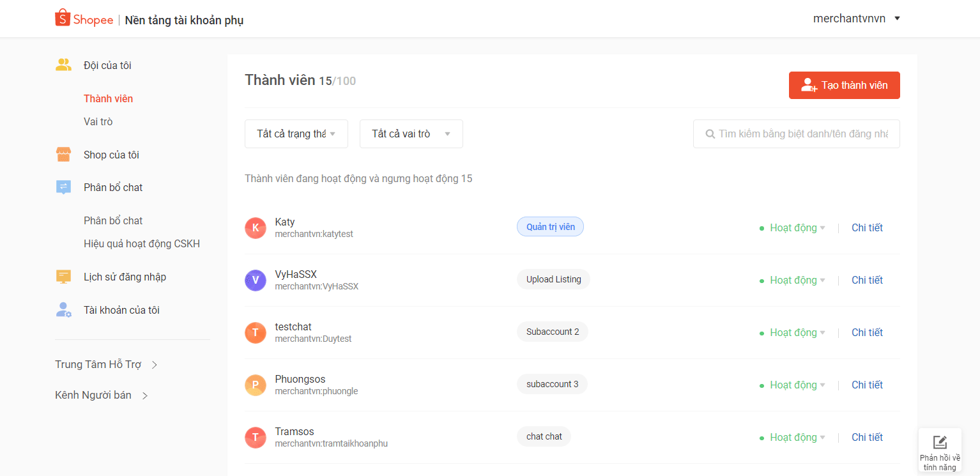Change VyHaSSX's Hoạt động status
The image size is (980, 476).
coord(792,280)
